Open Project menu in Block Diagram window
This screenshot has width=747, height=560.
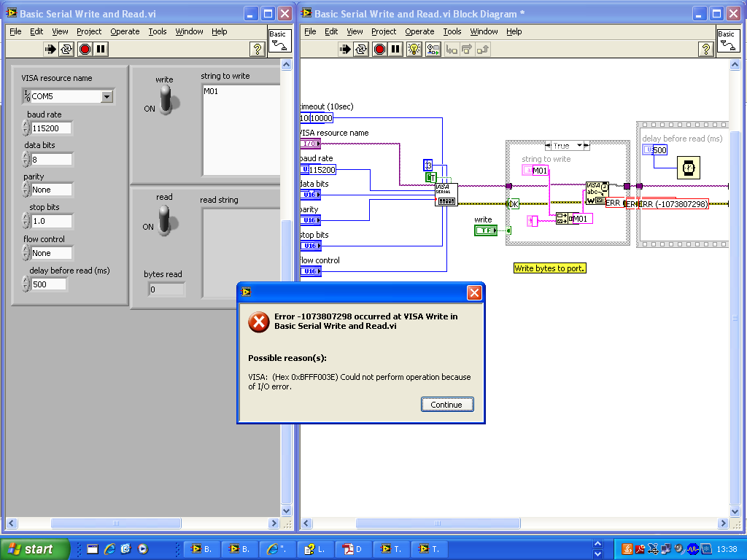[384, 31]
